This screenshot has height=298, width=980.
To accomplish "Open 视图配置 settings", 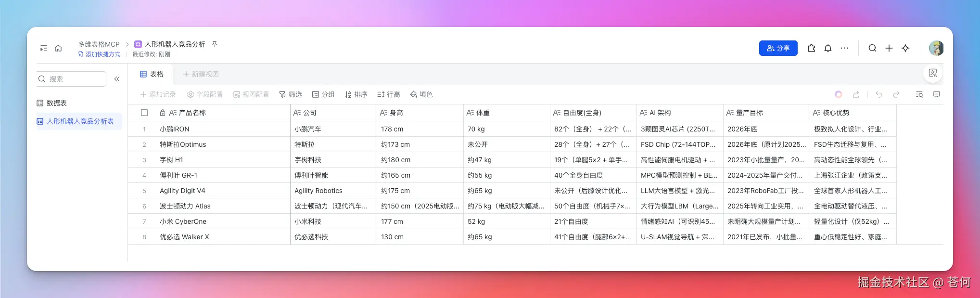I will (x=251, y=94).
